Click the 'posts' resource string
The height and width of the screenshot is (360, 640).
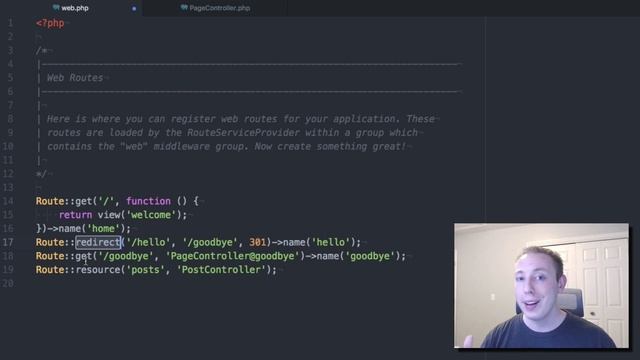145,270
